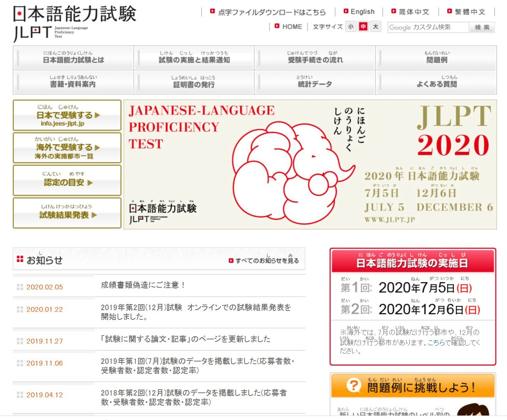Click the 日本語能力試験 JLPT logo in the header
The width and height of the screenshot is (507, 420).
(74, 23)
